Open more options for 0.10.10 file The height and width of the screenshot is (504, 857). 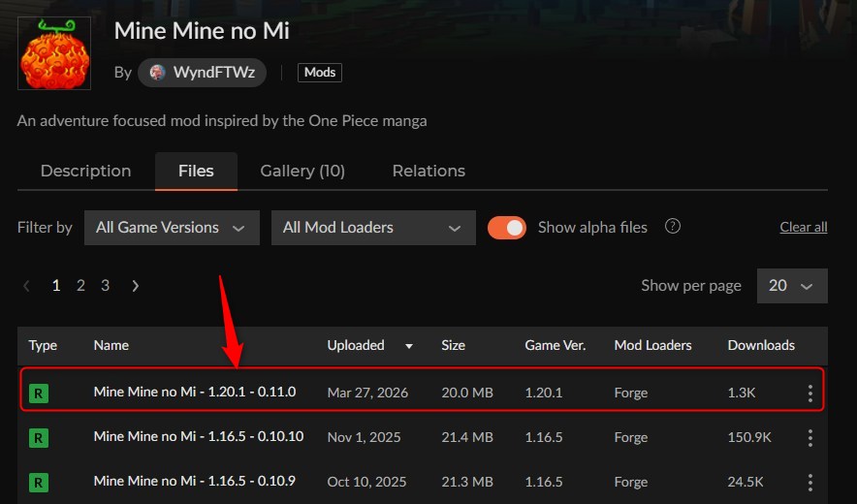810,438
